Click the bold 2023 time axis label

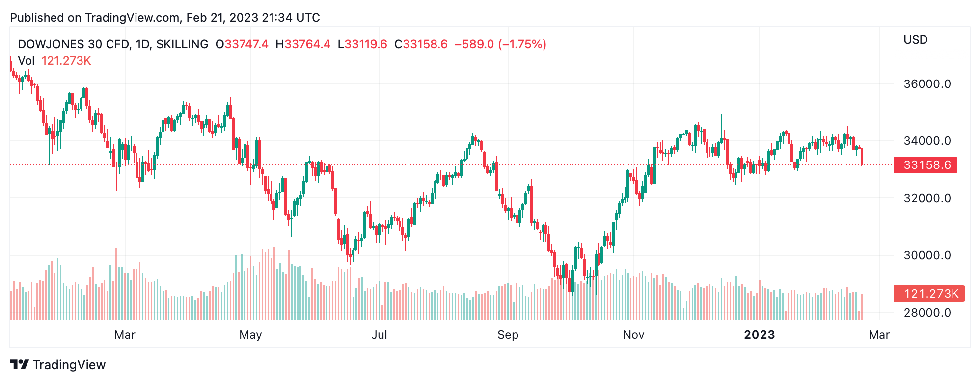pos(759,335)
